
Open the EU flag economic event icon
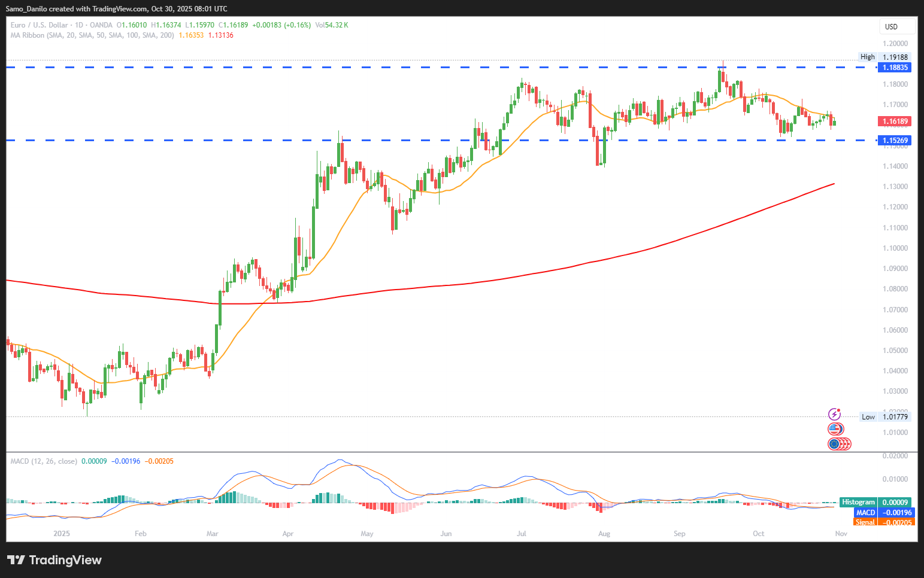834,444
